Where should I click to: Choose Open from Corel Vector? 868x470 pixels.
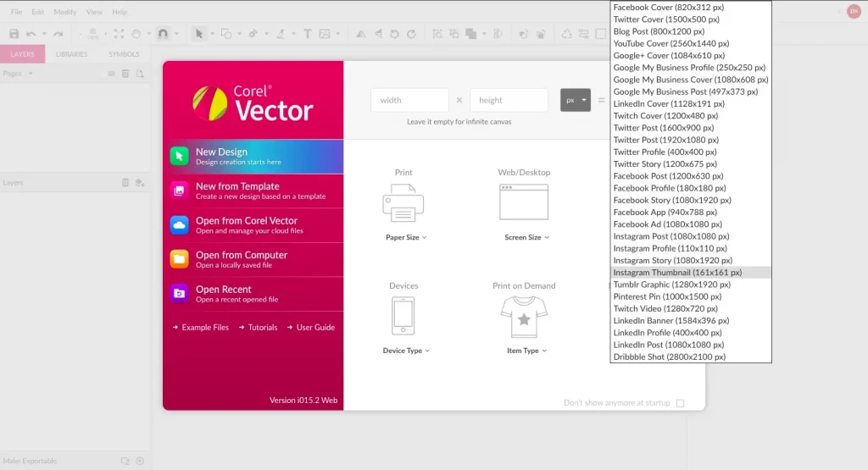(x=253, y=225)
